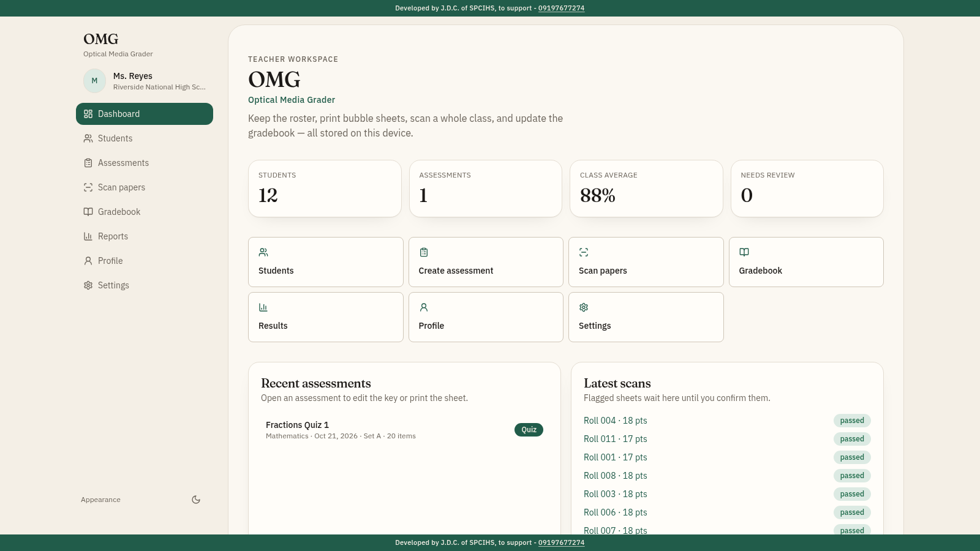The image size is (980, 551).
Task: Toggle dark mode moon icon beside Appearance
Action: pos(196,500)
